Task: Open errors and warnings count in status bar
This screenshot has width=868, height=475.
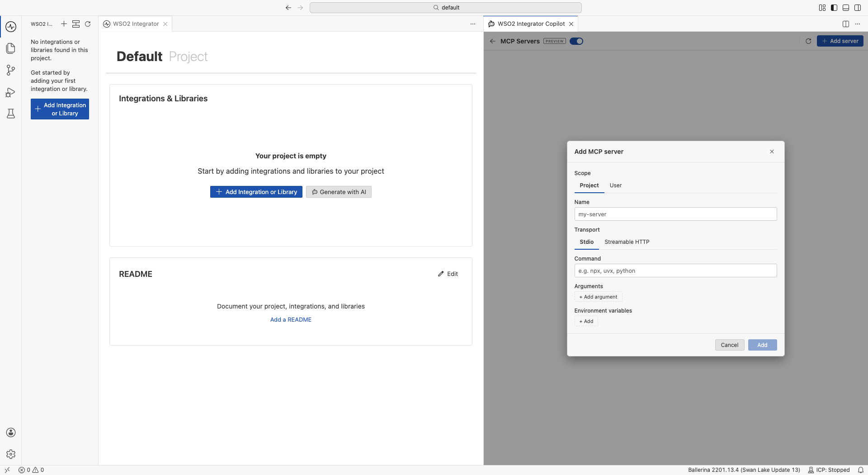Action: [x=31, y=470]
